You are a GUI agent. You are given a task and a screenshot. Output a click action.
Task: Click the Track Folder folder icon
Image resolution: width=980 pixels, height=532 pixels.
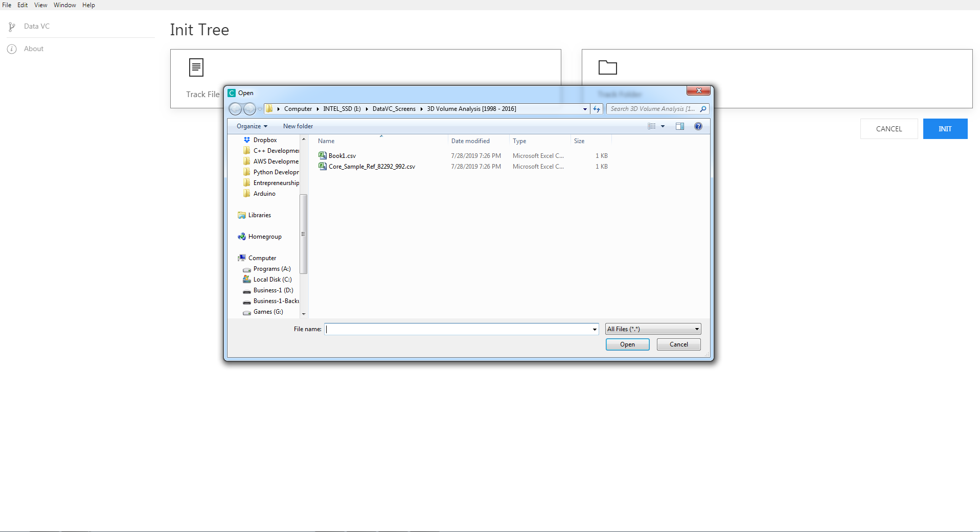[x=608, y=67]
